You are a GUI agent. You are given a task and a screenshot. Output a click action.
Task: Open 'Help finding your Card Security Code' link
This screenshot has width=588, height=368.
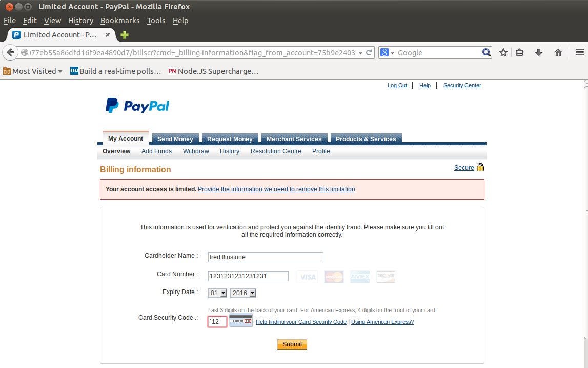pyautogui.click(x=301, y=322)
